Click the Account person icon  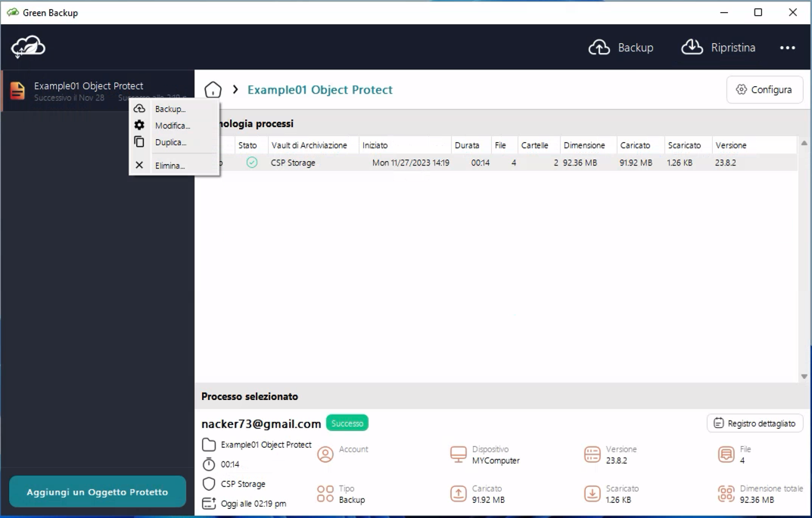pos(325,454)
